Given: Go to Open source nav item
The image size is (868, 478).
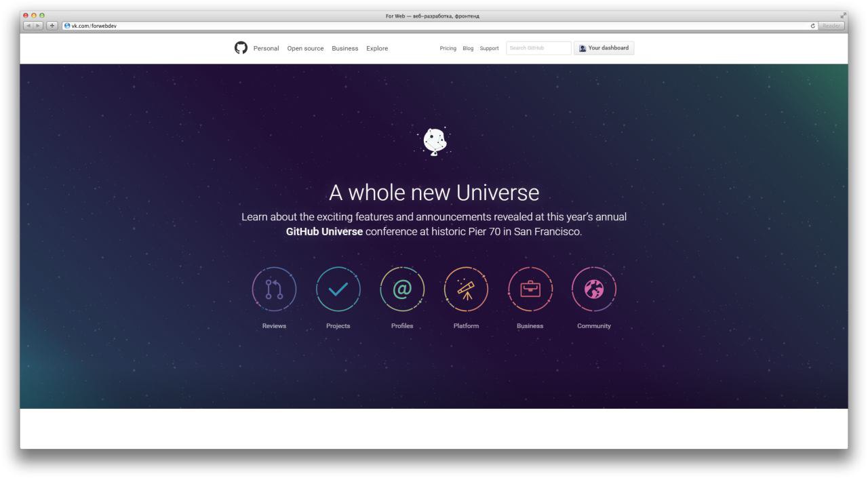Looking at the screenshot, I should [x=305, y=48].
